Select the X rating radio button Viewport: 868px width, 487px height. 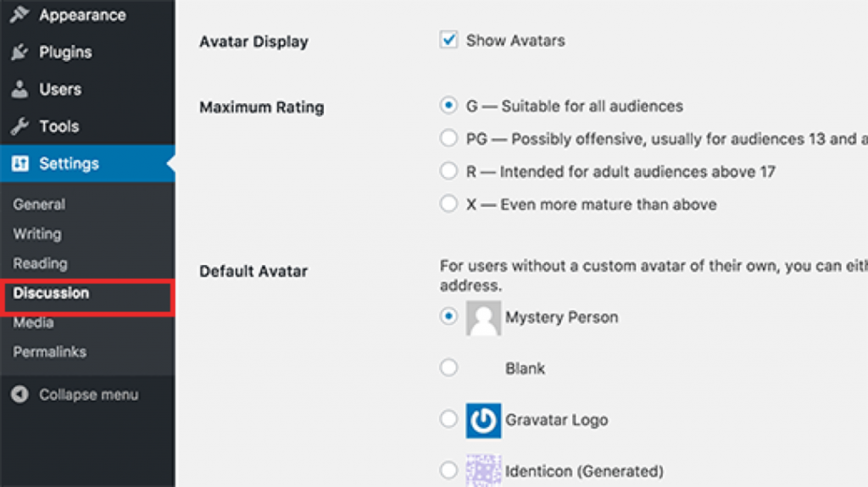[x=448, y=203]
